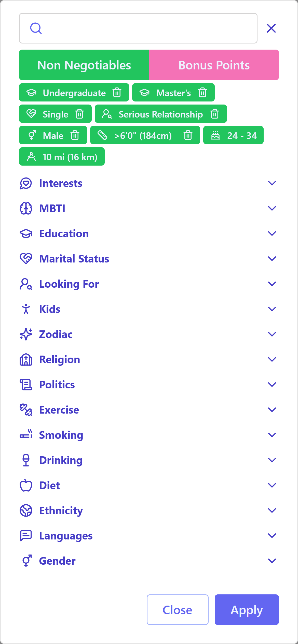Remove the Master's filter with trash icon
The image size is (298, 644).
point(202,93)
